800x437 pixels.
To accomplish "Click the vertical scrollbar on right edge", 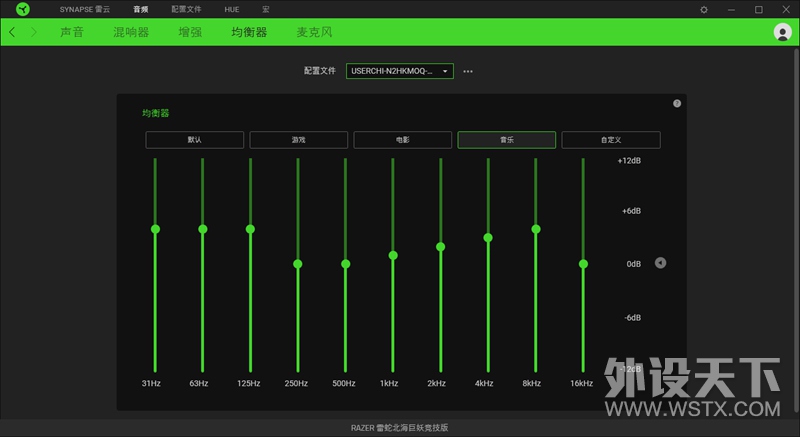I will 796,232.
